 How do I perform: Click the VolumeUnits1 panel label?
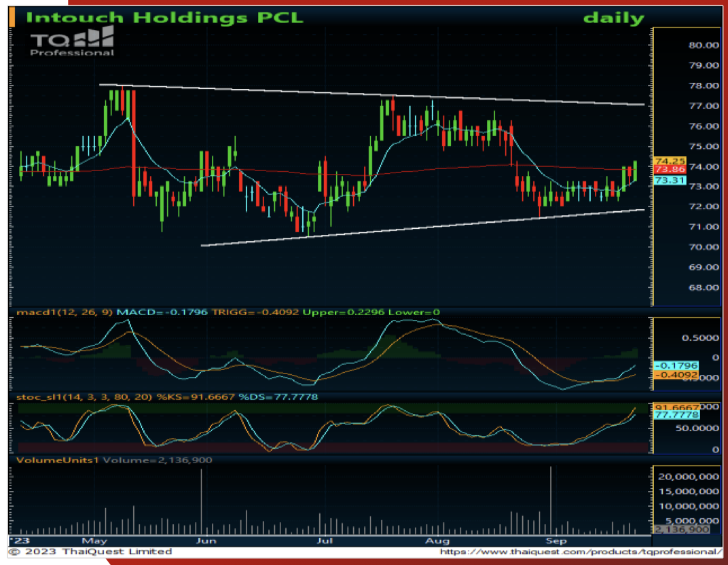[x=58, y=460]
